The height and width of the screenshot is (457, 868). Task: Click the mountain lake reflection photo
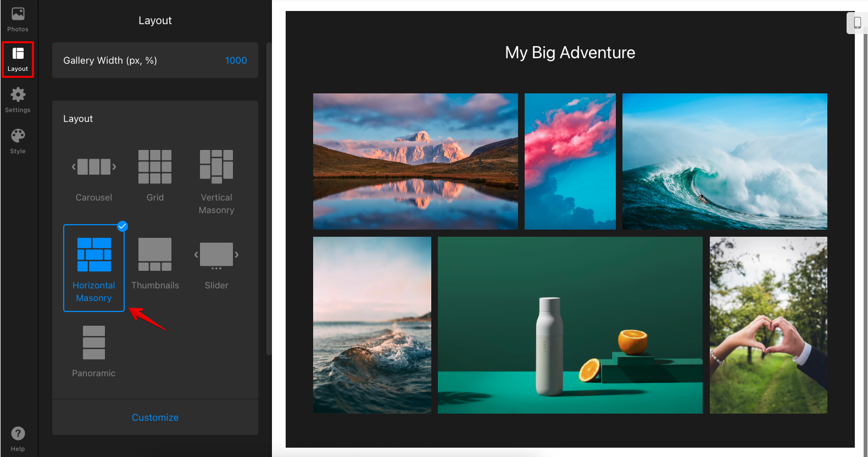click(415, 161)
